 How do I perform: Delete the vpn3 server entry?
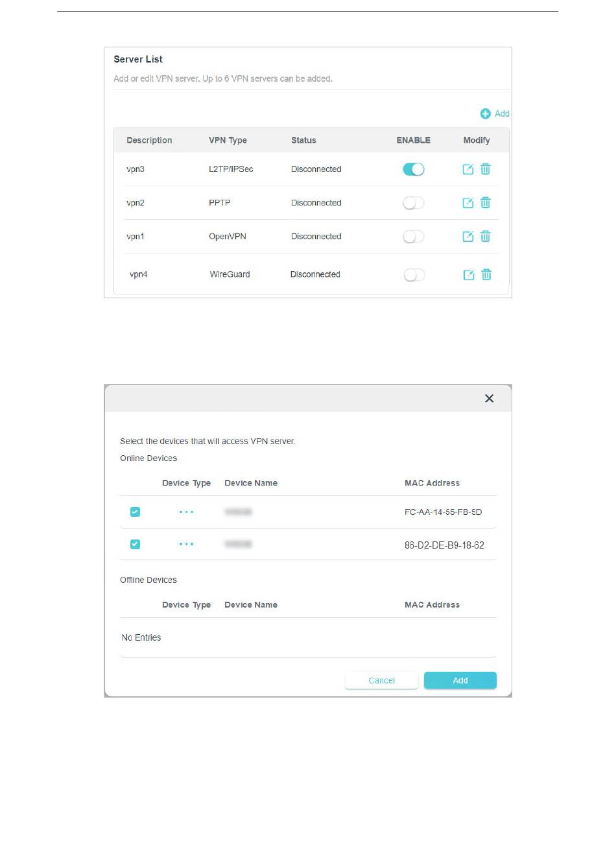[486, 169]
